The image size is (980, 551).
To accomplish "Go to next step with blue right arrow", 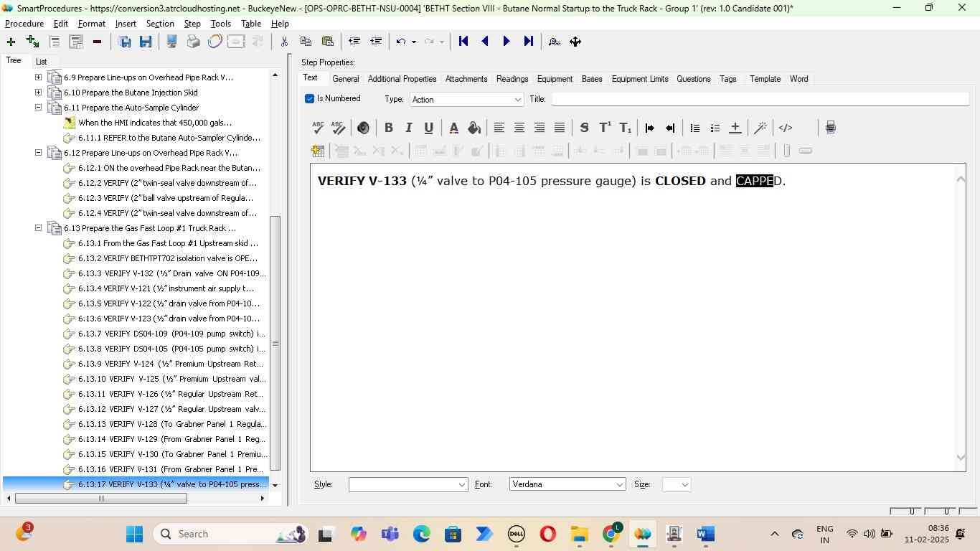I will [507, 42].
